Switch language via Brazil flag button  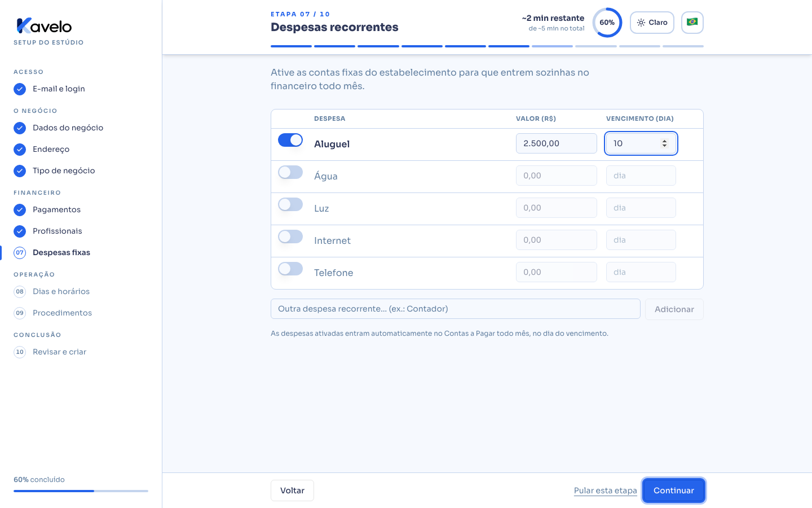point(692,23)
